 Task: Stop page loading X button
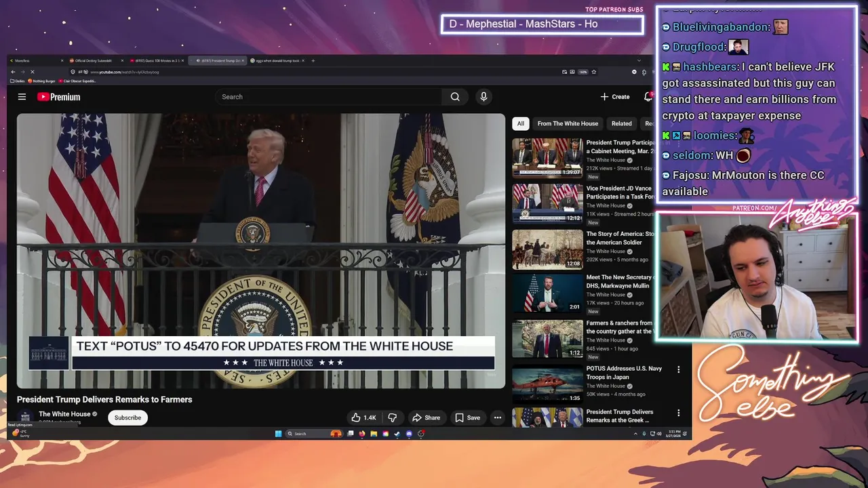(x=33, y=72)
